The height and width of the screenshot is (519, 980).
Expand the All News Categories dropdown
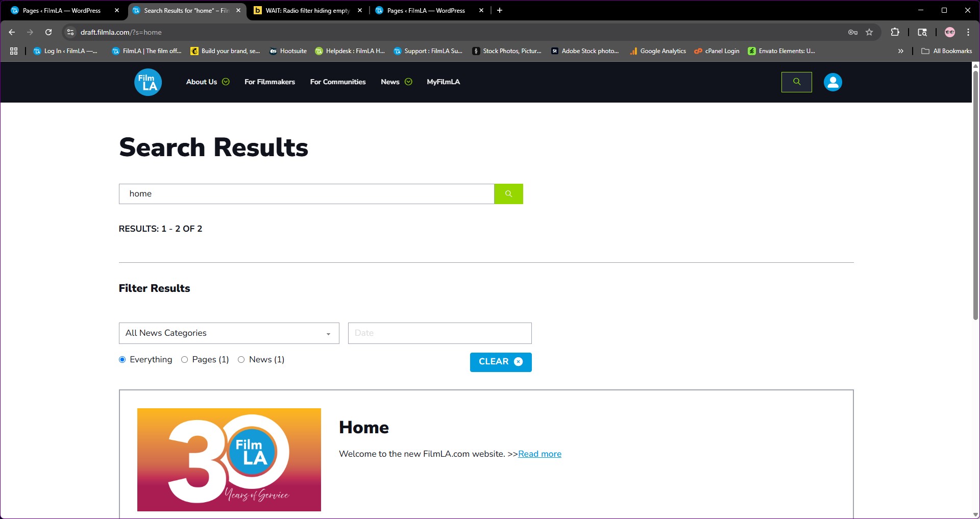[x=229, y=333]
